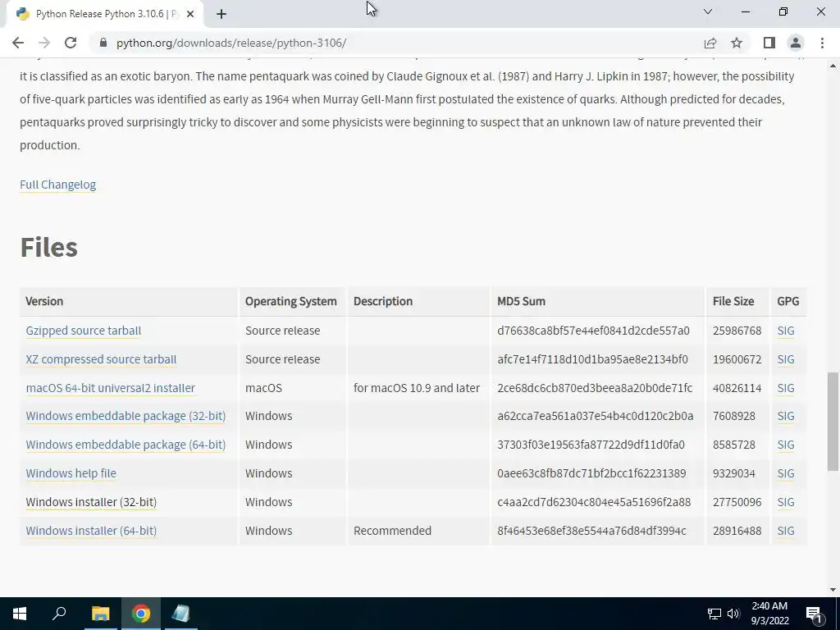The width and height of the screenshot is (840, 630).
Task: Open SIG link for Windows installer 32-bit
Action: 785,502
